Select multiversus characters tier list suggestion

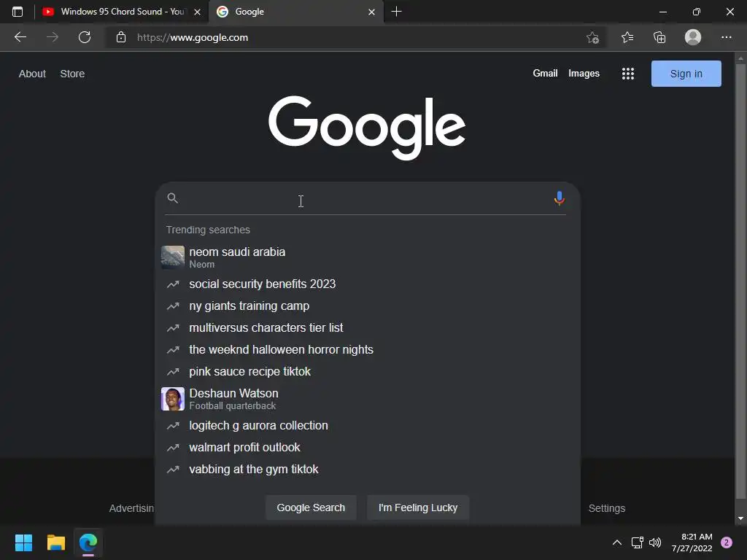tap(368, 327)
